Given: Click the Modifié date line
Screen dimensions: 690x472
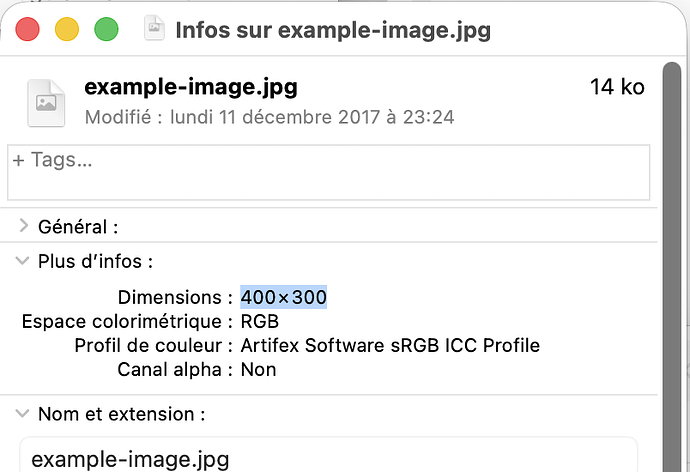Looking at the screenshot, I should (269, 117).
